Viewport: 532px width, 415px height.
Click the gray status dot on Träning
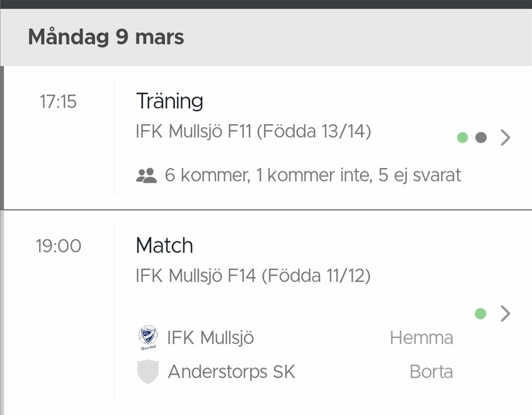481,138
